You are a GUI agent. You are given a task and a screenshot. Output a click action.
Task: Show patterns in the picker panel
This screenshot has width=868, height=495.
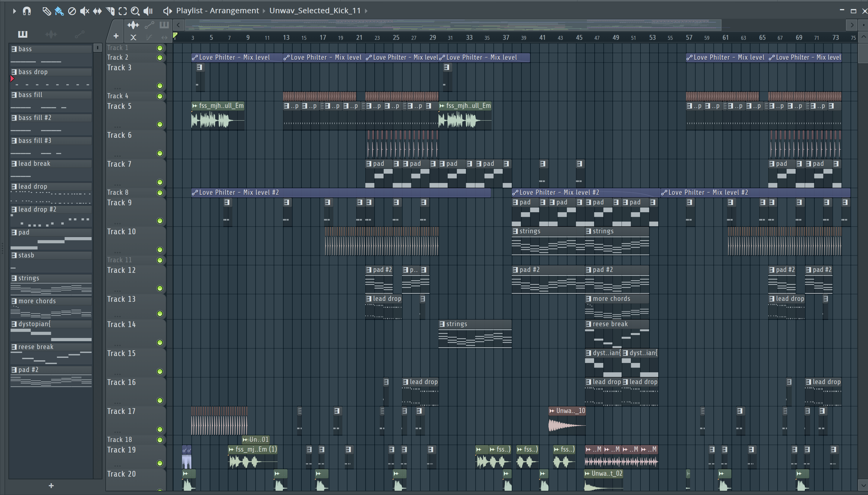click(23, 34)
